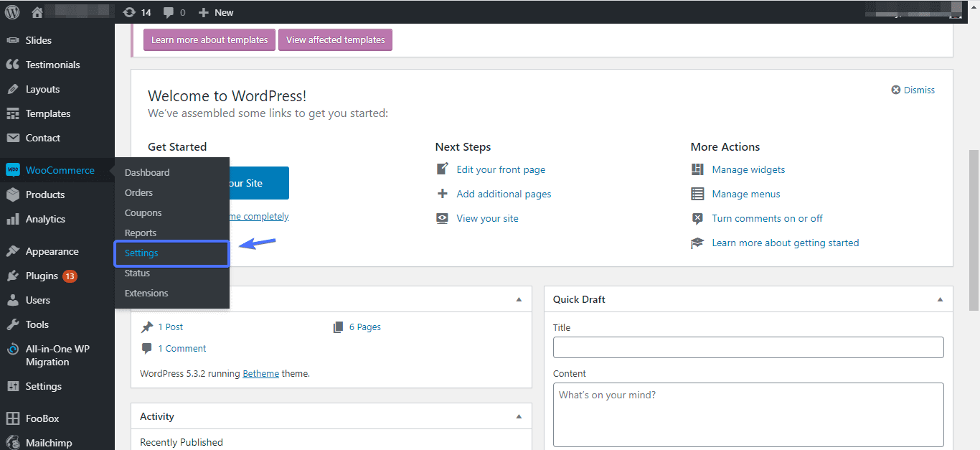Click the add pages plus icon
980x450 pixels.
443,194
